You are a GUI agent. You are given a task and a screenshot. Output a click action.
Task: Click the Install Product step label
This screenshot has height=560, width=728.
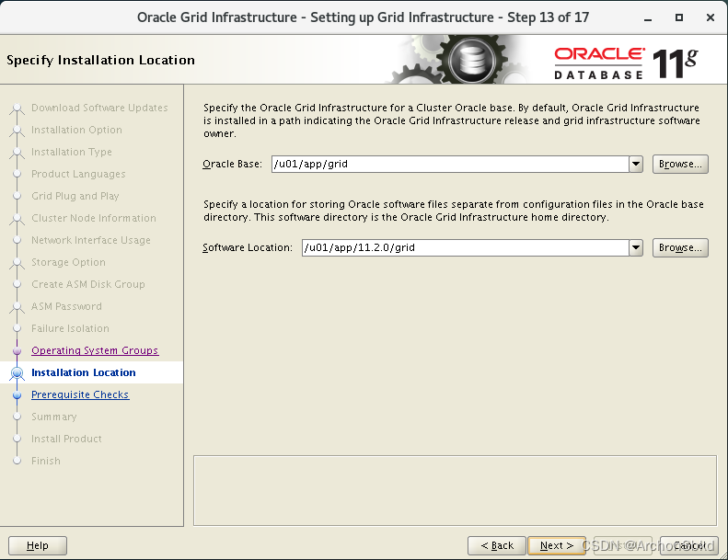click(66, 439)
